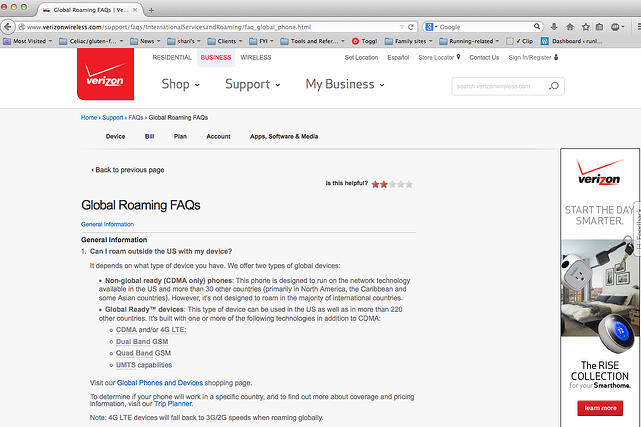Select Apps, Software & Media category

coord(284,136)
